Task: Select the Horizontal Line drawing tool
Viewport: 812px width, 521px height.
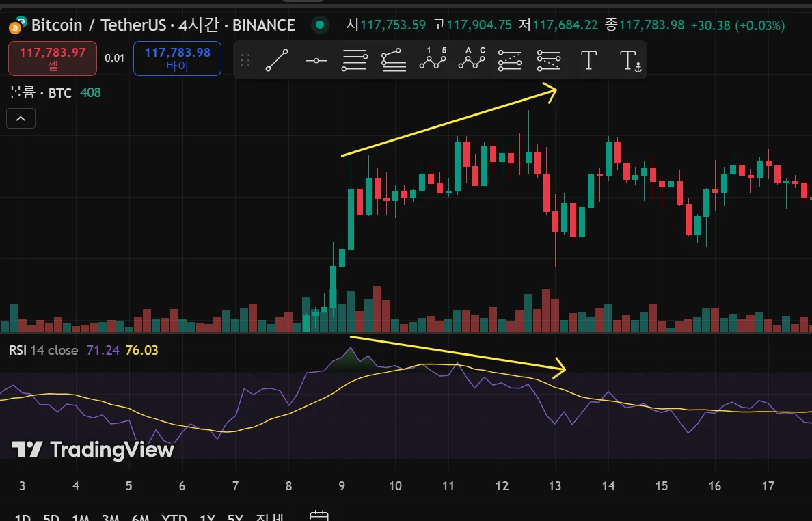Action: [316, 61]
